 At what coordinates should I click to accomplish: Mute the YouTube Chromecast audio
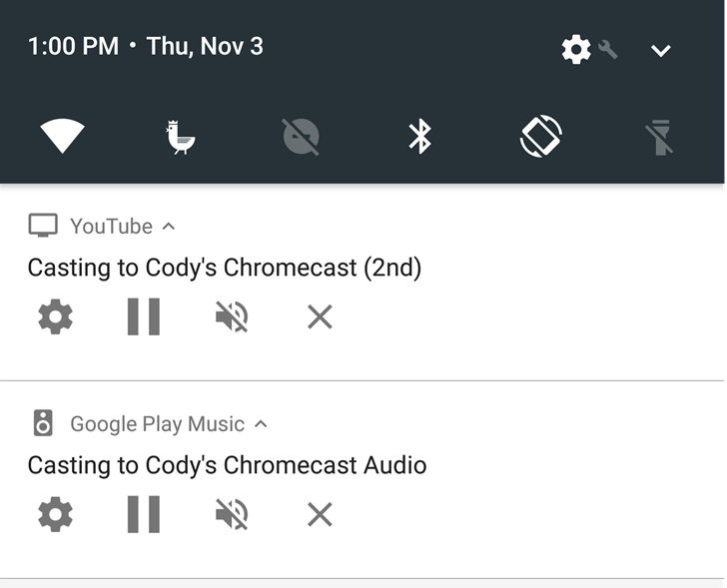point(232,317)
